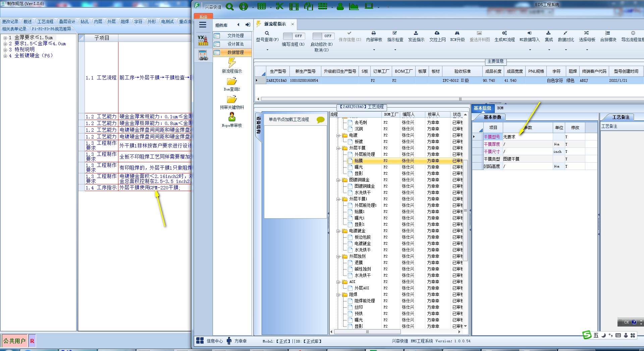Viewport: 644px width, 351px height.
Task: Click the yellow speech bubble icon
Action: (321, 120)
